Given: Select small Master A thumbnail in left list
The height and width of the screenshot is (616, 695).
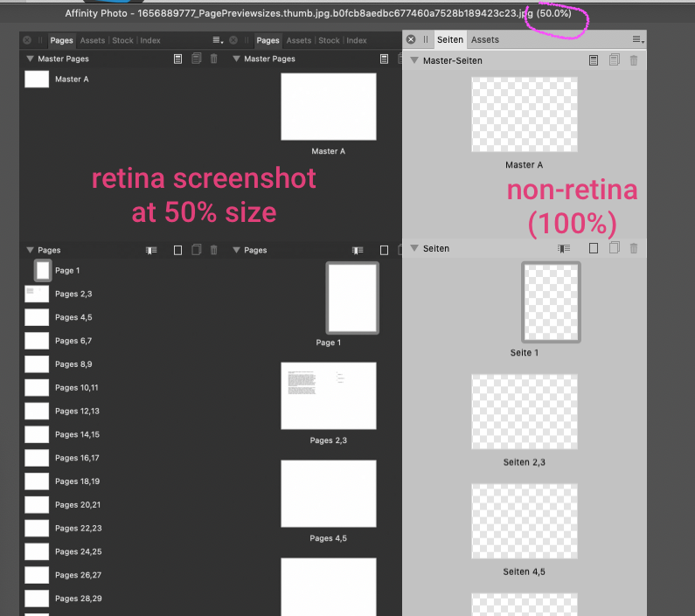Looking at the screenshot, I should pos(37,80).
